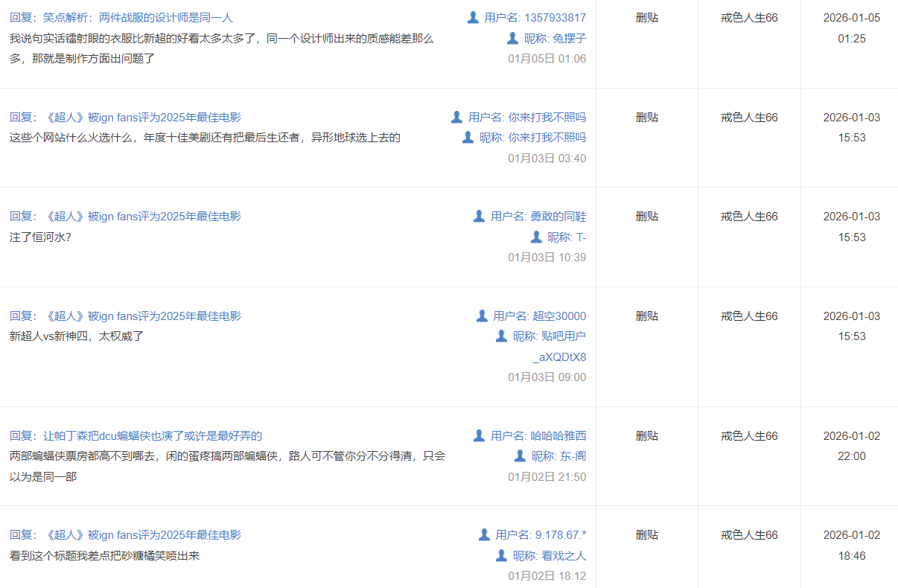Click user icon beside username 哈哈哈雅西
The width and height of the screenshot is (898, 588).
point(480,435)
